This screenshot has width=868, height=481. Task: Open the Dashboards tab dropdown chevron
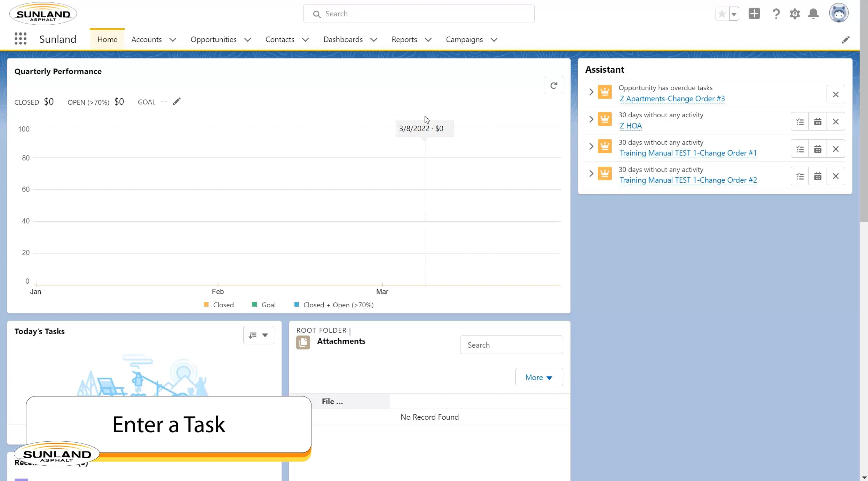click(x=373, y=40)
